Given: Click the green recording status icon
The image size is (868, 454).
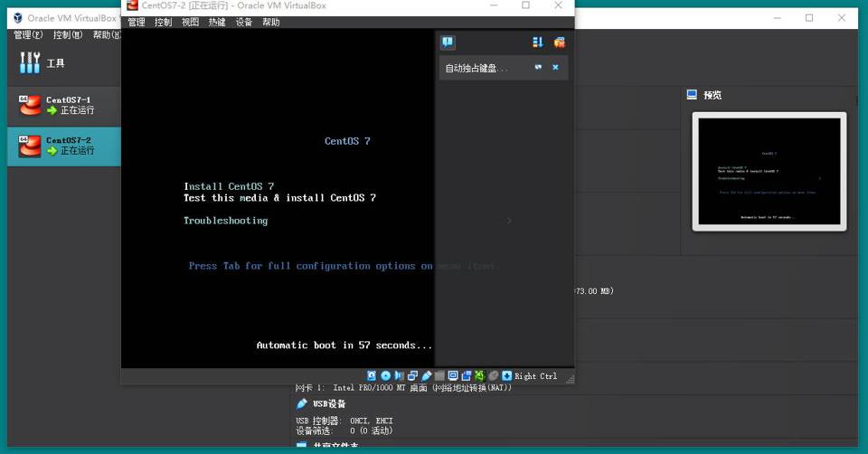Looking at the screenshot, I should click(x=480, y=375).
